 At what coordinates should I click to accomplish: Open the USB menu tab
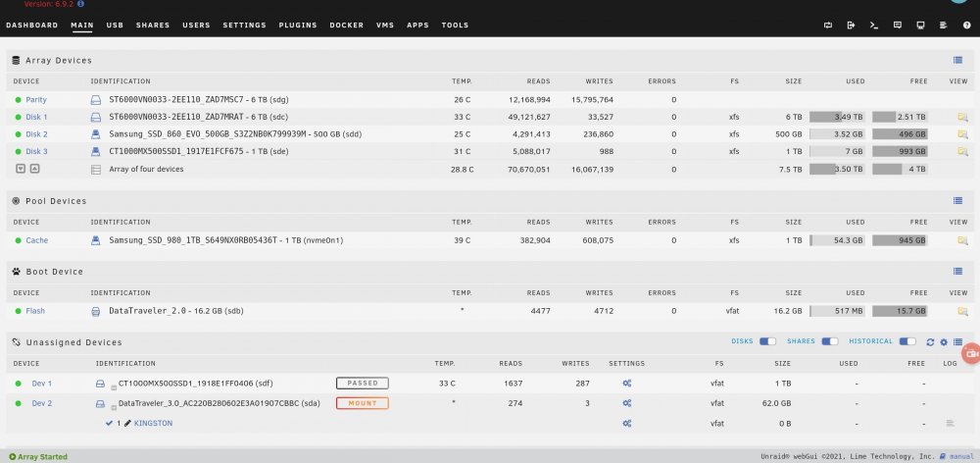pyautogui.click(x=115, y=26)
